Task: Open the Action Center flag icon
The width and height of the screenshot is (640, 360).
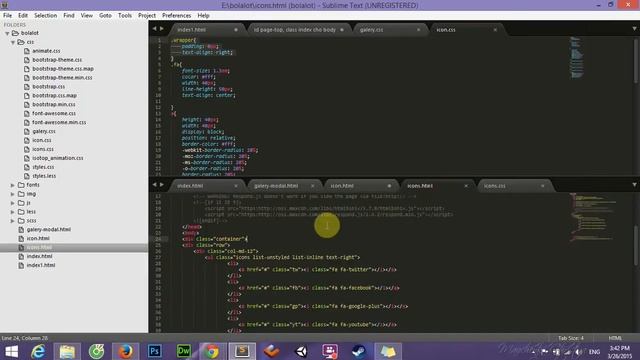Action: coord(544,352)
